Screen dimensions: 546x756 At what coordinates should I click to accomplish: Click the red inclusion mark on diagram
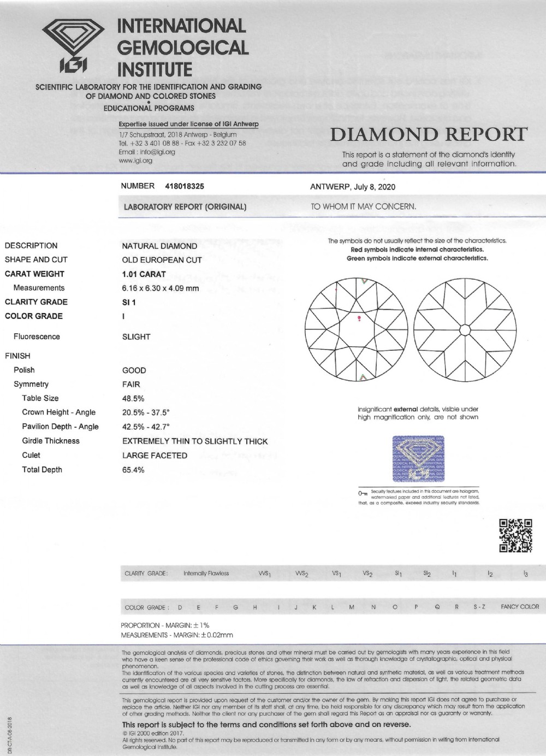(359, 318)
